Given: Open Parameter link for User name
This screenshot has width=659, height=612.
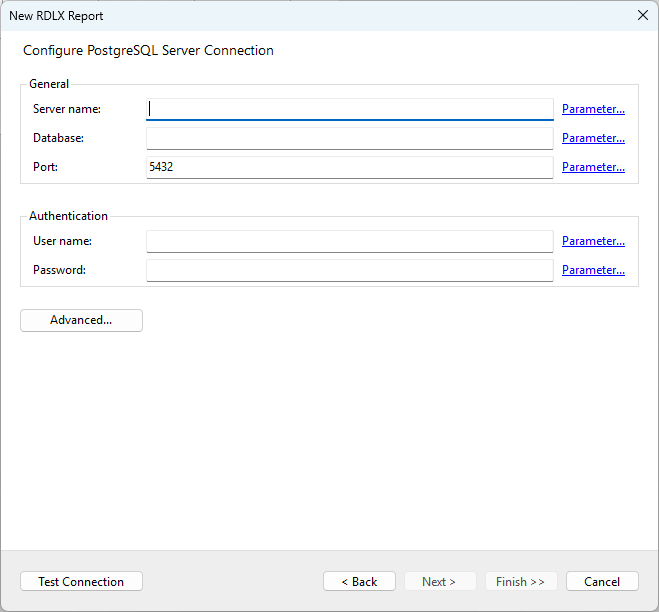Looking at the screenshot, I should 593,241.
